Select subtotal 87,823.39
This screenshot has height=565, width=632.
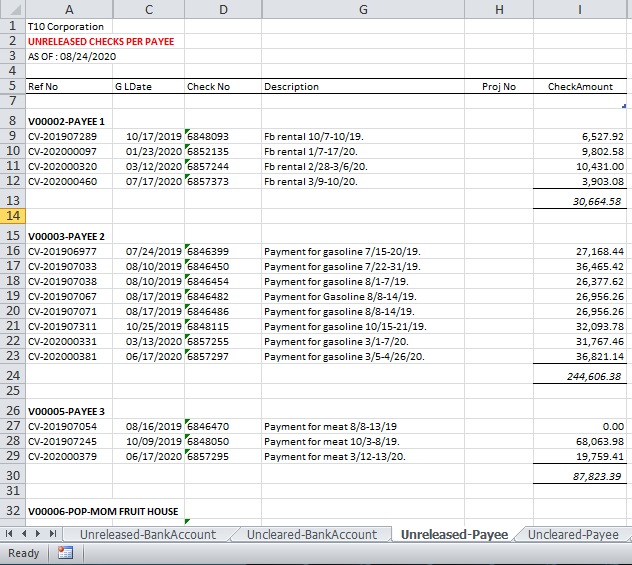(580, 476)
